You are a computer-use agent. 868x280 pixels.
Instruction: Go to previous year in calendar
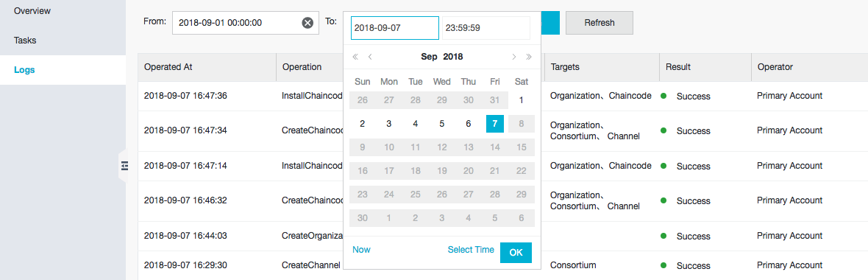355,57
